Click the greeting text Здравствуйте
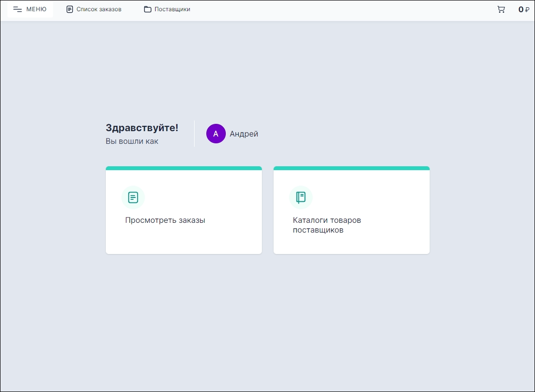This screenshot has height=392, width=535. pos(141,127)
